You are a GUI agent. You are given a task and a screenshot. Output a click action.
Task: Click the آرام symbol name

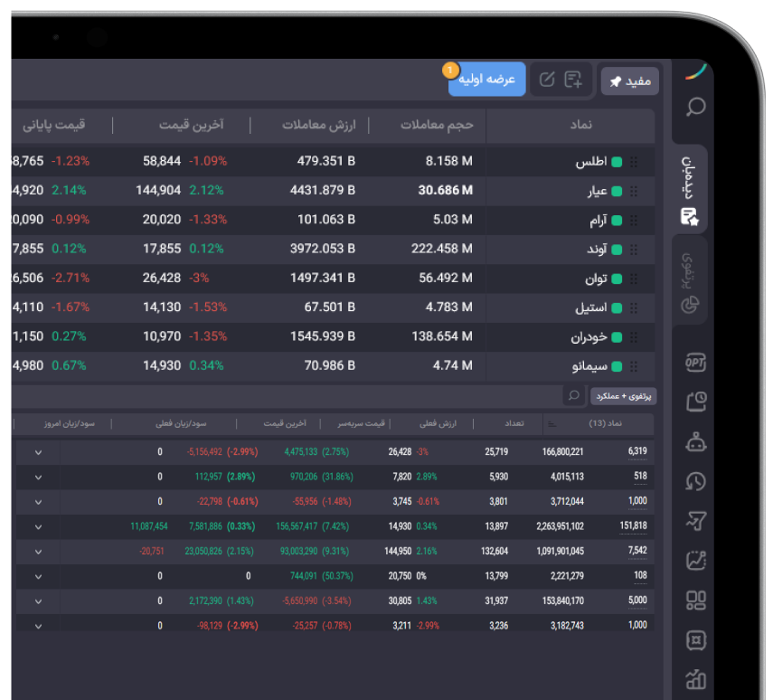coord(599,220)
